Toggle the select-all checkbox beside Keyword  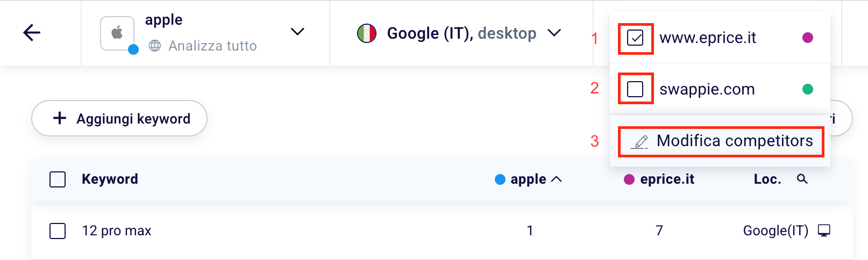(58, 179)
